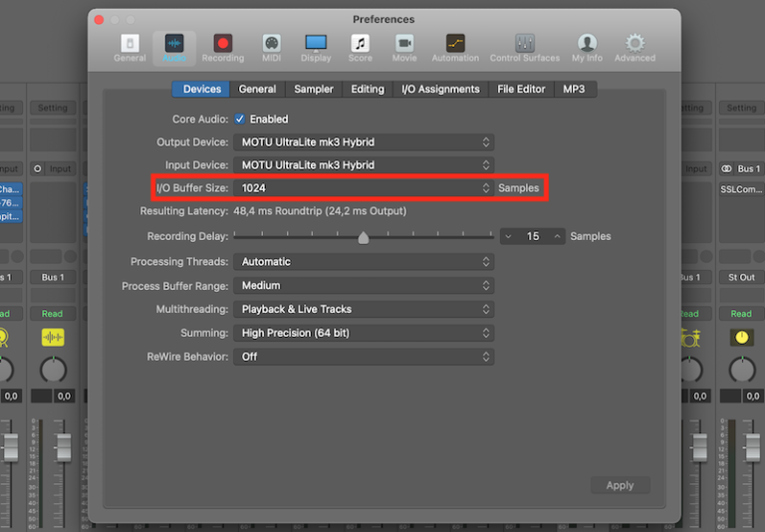Click the SSLCom... plugin slot in mixer
This screenshot has height=532, width=765.
(741, 189)
